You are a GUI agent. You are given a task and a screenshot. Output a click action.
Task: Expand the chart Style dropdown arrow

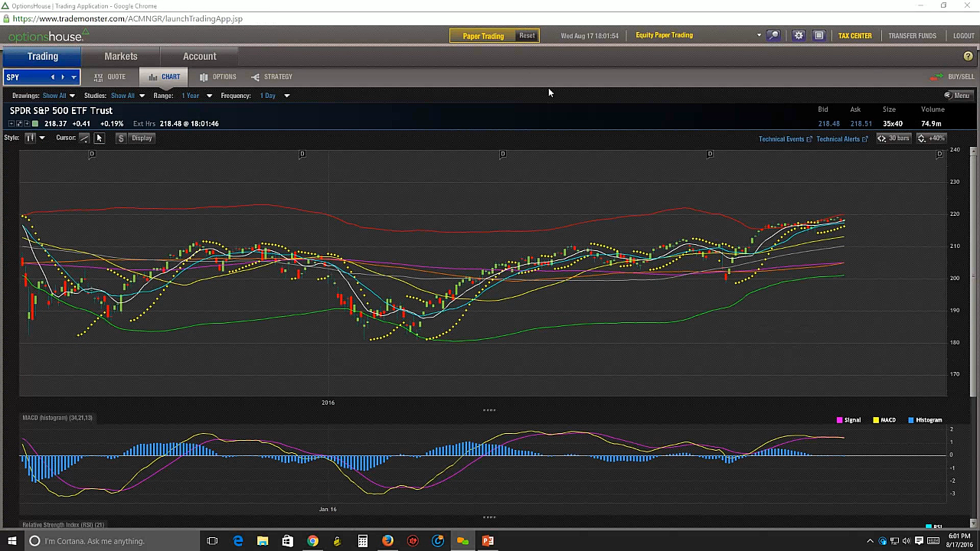tap(41, 138)
